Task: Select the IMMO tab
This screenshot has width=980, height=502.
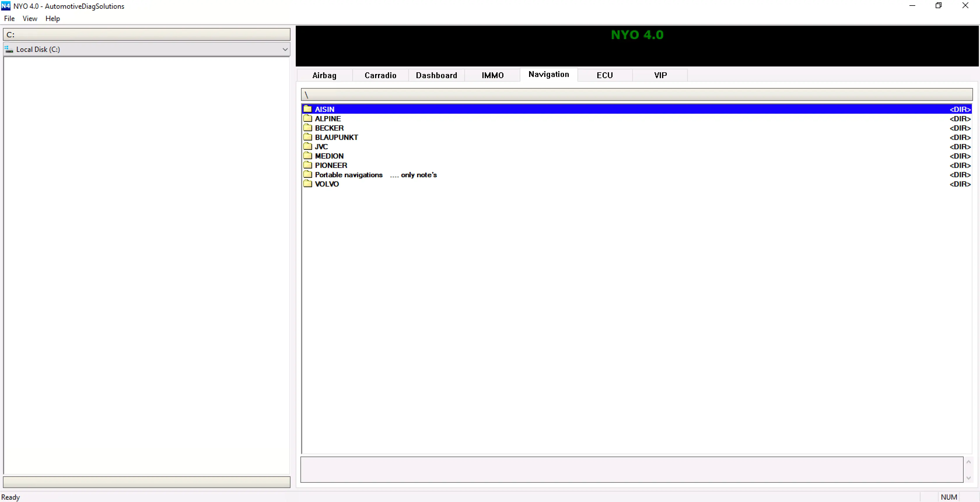Action: [492, 75]
